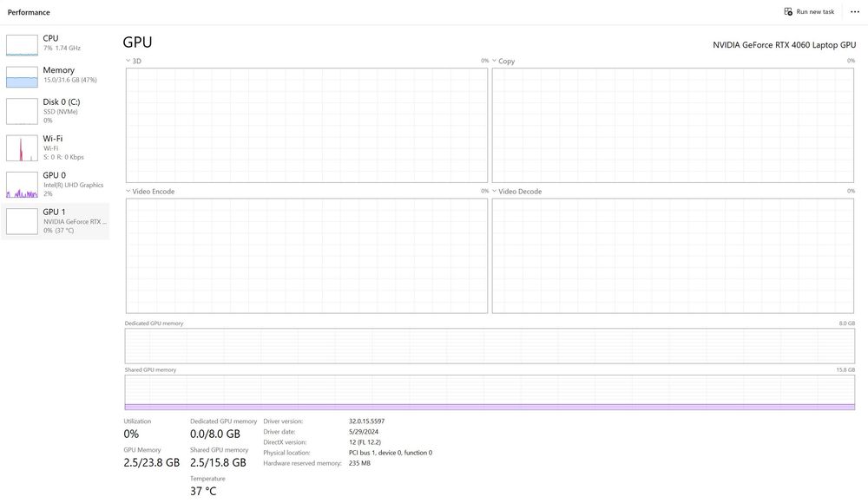Click the DirectX version value 12 (FL 12.2)
This screenshot has height=503, width=868.
point(365,442)
